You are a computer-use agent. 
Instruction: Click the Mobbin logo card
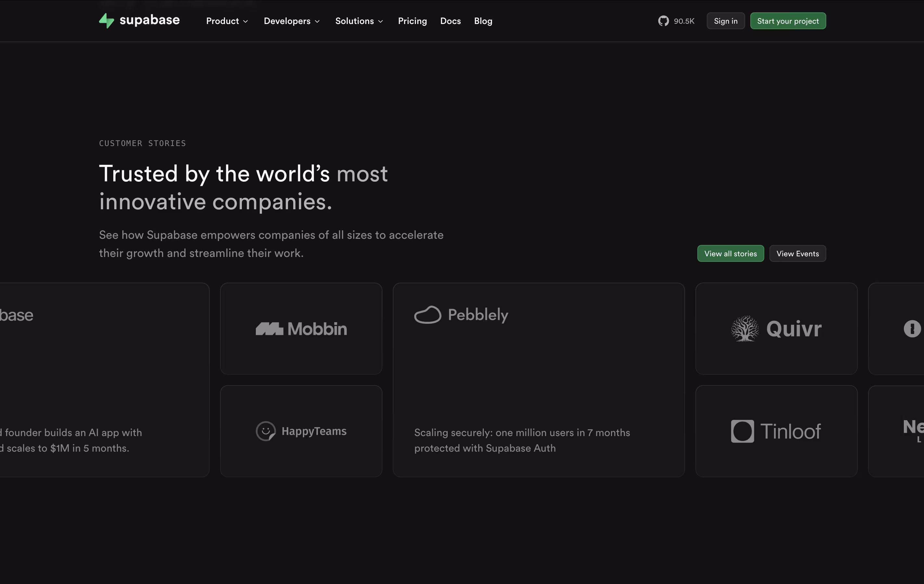pyautogui.click(x=301, y=329)
